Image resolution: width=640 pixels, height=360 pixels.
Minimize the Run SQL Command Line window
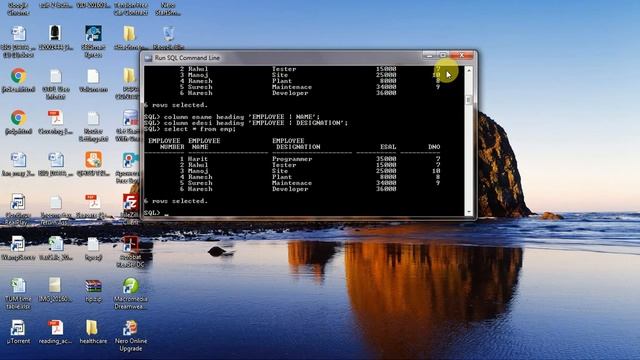429,55
